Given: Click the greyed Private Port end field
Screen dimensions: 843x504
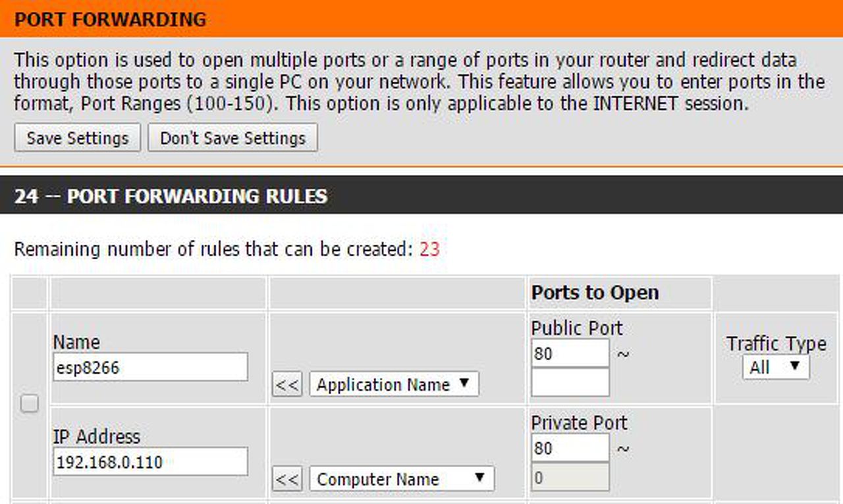Looking at the screenshot, I should (x=570, y=478).
